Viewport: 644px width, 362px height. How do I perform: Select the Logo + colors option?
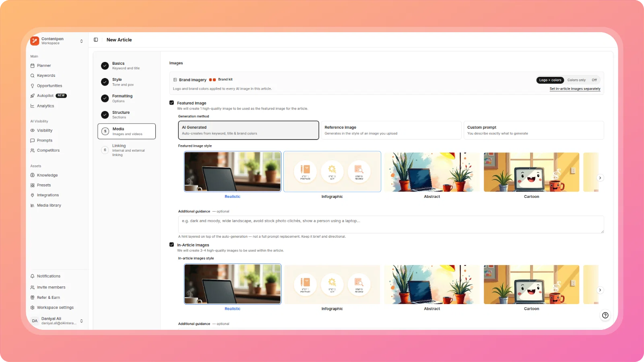coord(550,80)
